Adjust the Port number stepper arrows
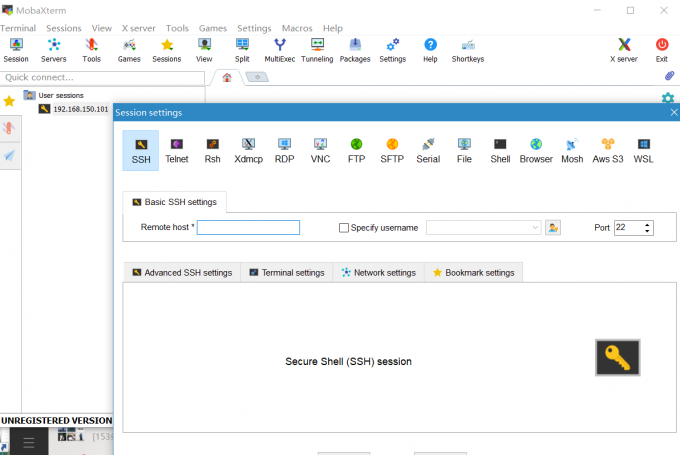Screen dimensions: 680x455 pyautogui.click(x=647, y=228)
